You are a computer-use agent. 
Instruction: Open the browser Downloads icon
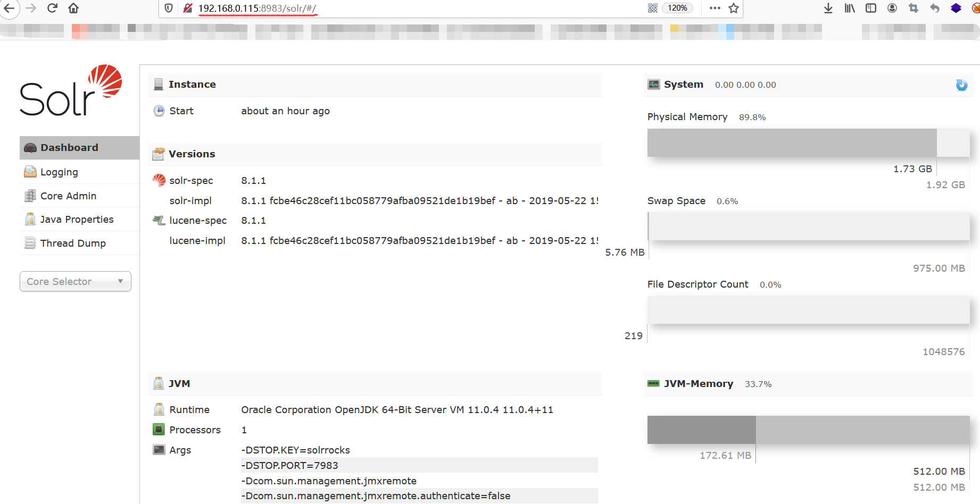(828, 8)
